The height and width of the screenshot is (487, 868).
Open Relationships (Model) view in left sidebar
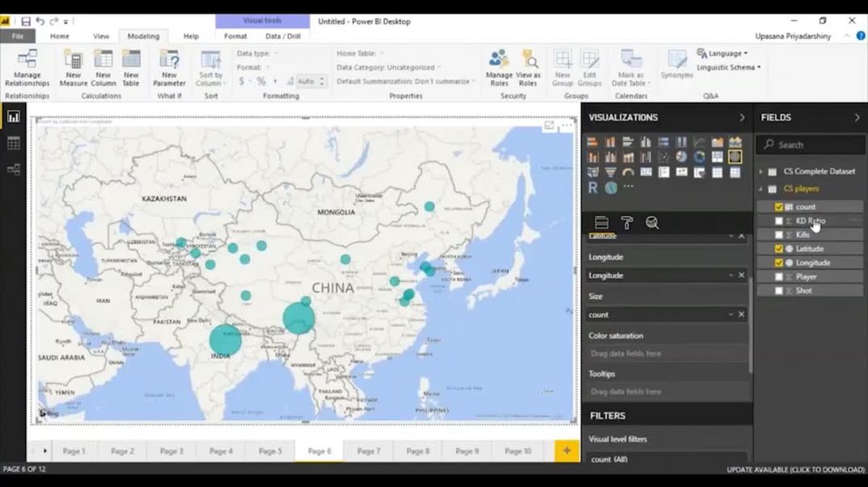pos(13,169)
